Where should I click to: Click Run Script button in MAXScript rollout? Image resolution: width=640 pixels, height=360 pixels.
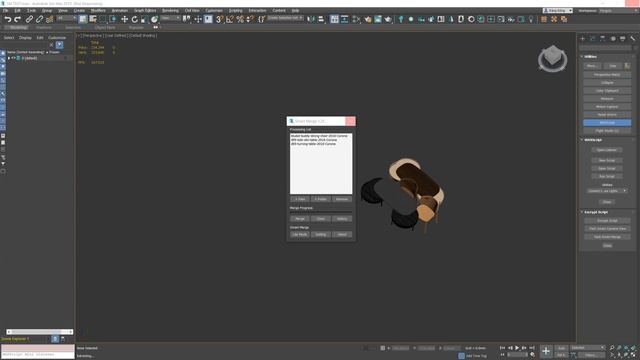pos(607,176)
